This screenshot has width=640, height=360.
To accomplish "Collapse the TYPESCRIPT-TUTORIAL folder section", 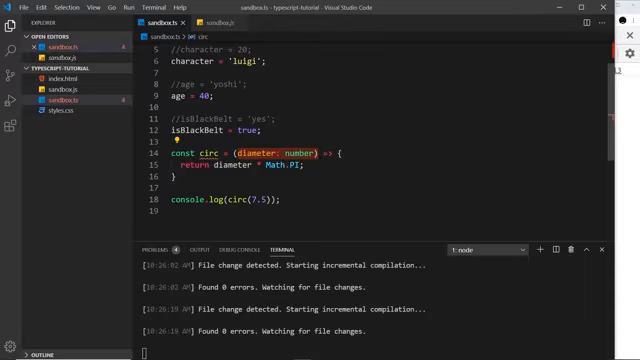I will 60,69.
